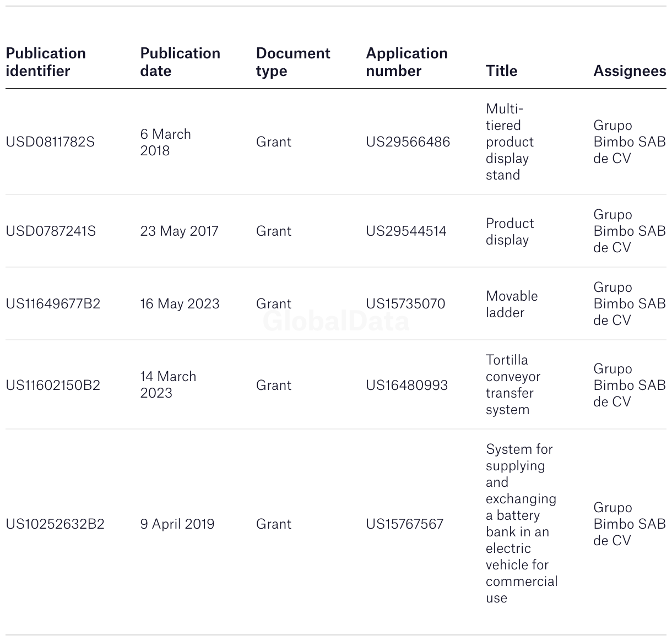
Task: Select publication identifier USD0787241S
Action: pyautogui.click(x=51, y=231)
